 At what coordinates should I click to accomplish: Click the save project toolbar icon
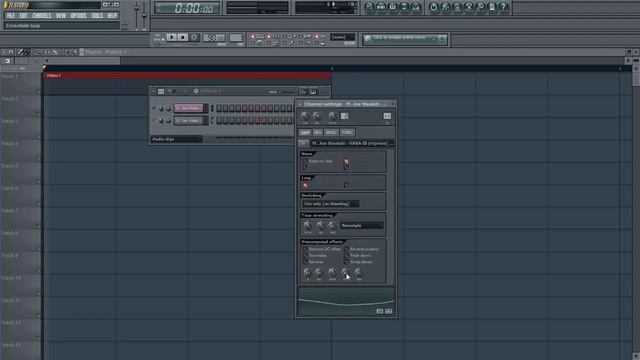[x=445, y=7]
